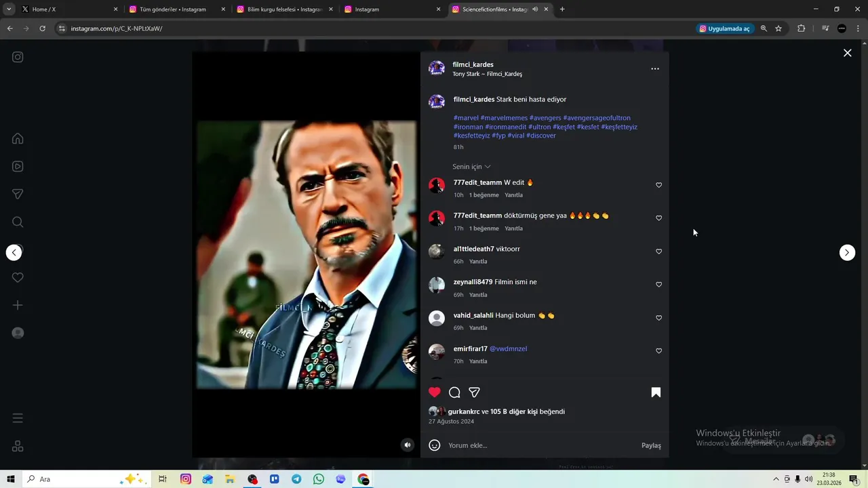The height and width of the screenshot is (488, 868).
Task: Open the Search magnifier in the sidebar
Action: pos(18,222)
